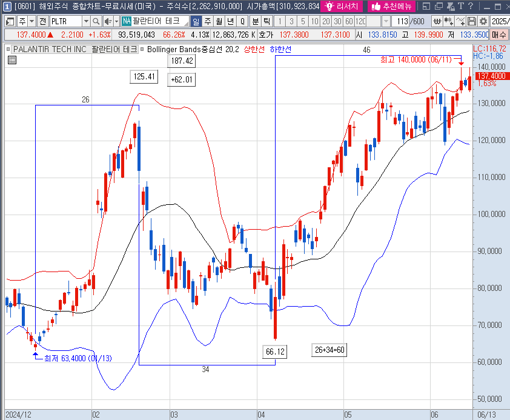Click the duplicate window icon in title bar
The image size is (510, 420).
point(439,6)
